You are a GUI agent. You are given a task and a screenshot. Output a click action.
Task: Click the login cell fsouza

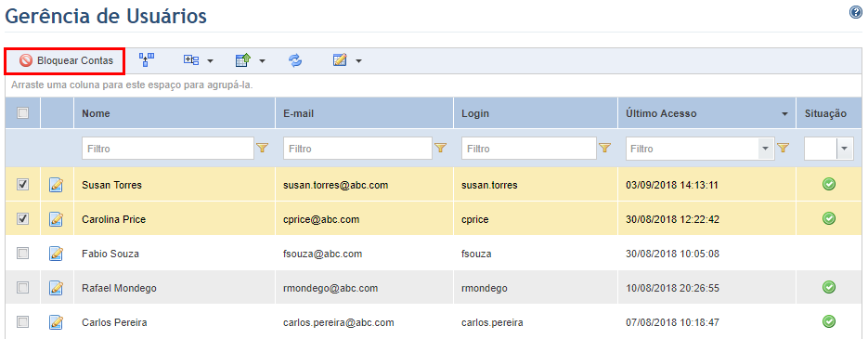tap(476, 254)
